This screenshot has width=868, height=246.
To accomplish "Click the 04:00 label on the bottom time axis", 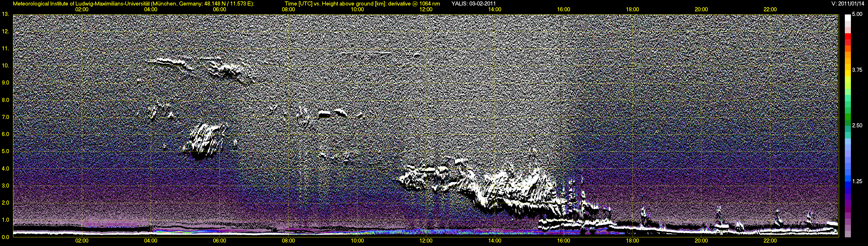I will coord(151,241).
